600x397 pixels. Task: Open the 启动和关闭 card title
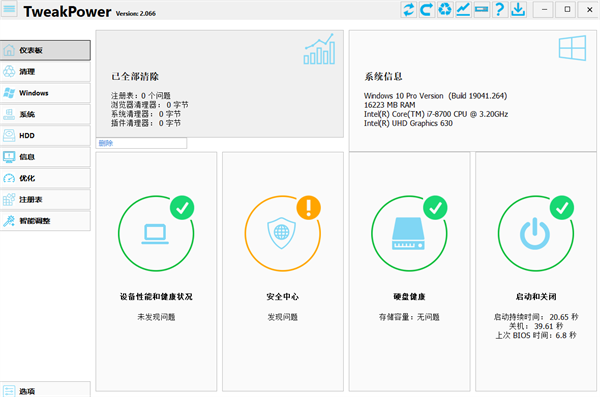pyautogui.click(x=536, y=297)
